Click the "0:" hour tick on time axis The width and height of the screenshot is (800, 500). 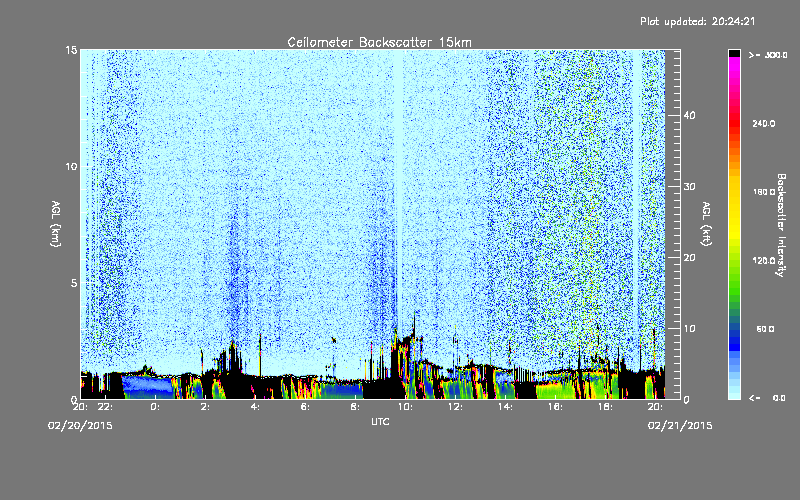tap(155, 407)
